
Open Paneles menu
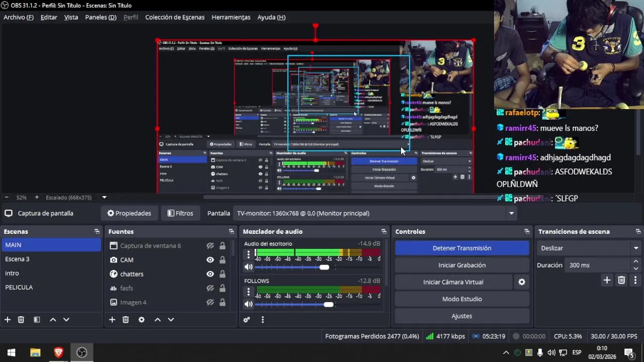(101, 17)
